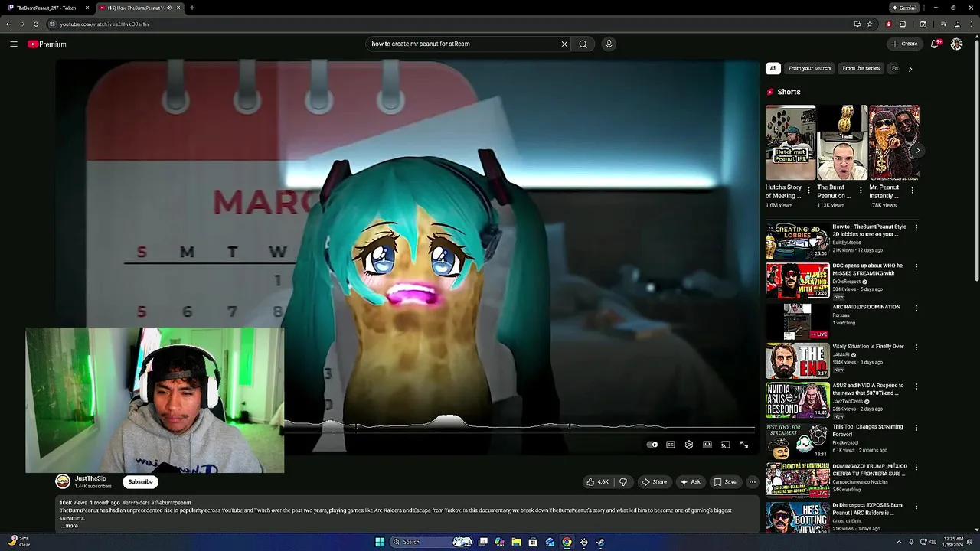Image resolution: width=980 pixels, height=551 pixels.
Task: Reload the page
Action: 35,24
